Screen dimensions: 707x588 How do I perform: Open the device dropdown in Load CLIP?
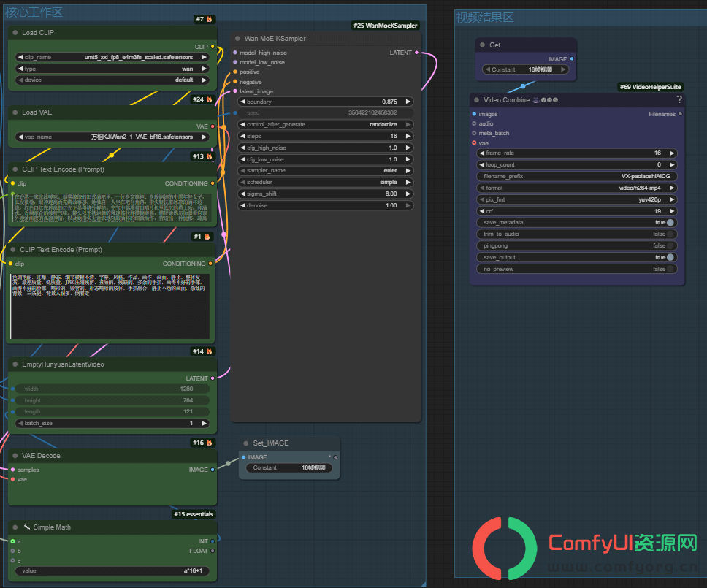pos(112,80)
